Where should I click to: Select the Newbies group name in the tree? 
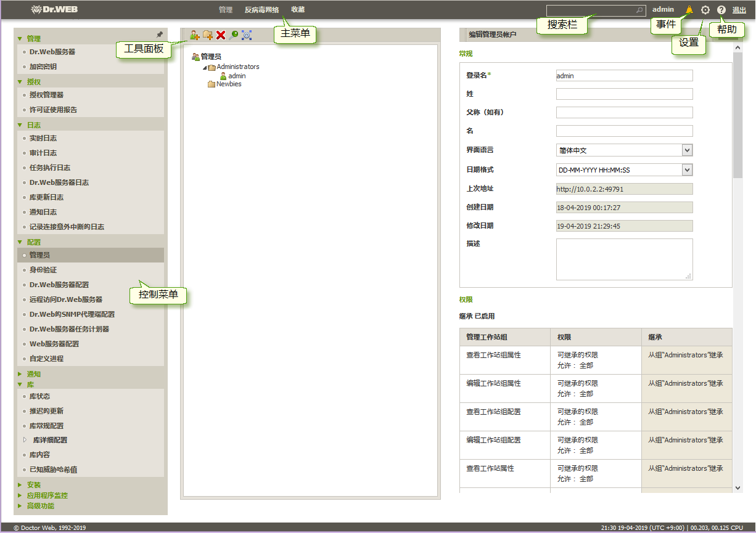[x=229, y=84]
